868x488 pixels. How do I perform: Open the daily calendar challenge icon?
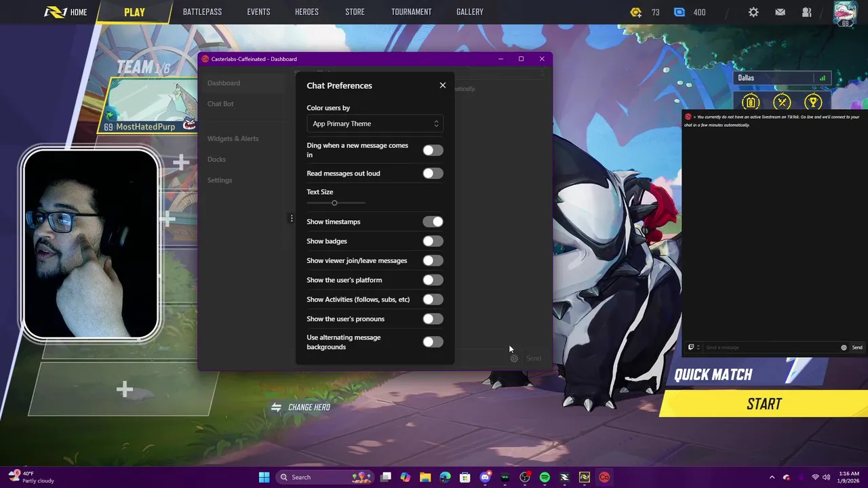tap(751, 102)
